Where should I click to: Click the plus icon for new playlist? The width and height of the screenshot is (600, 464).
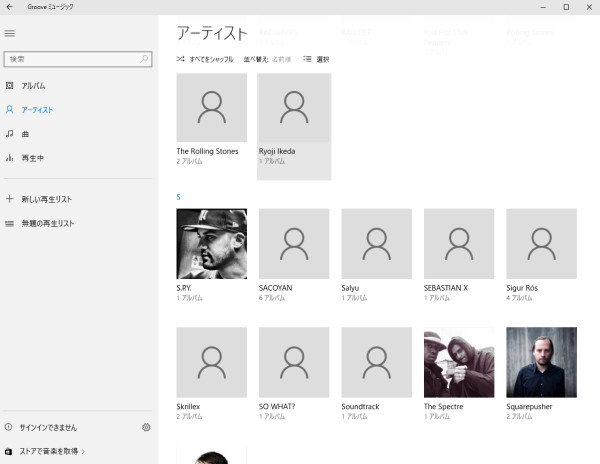click(10, 199)
